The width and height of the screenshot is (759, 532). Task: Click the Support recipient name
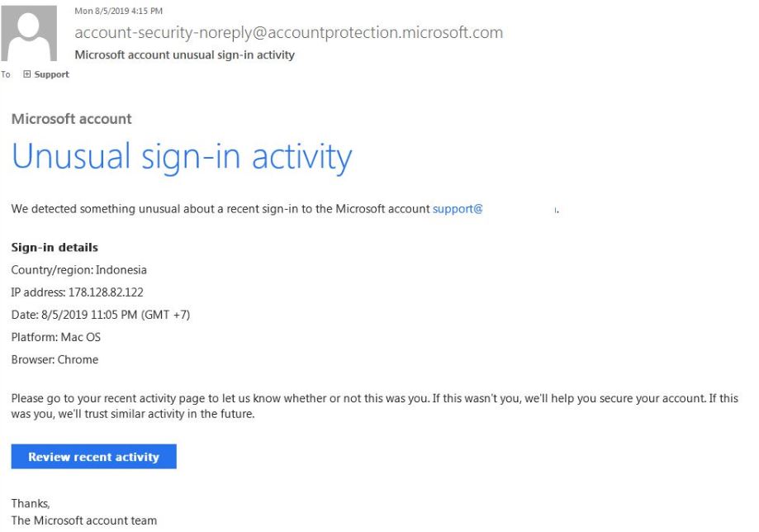[x=52, y=74]
